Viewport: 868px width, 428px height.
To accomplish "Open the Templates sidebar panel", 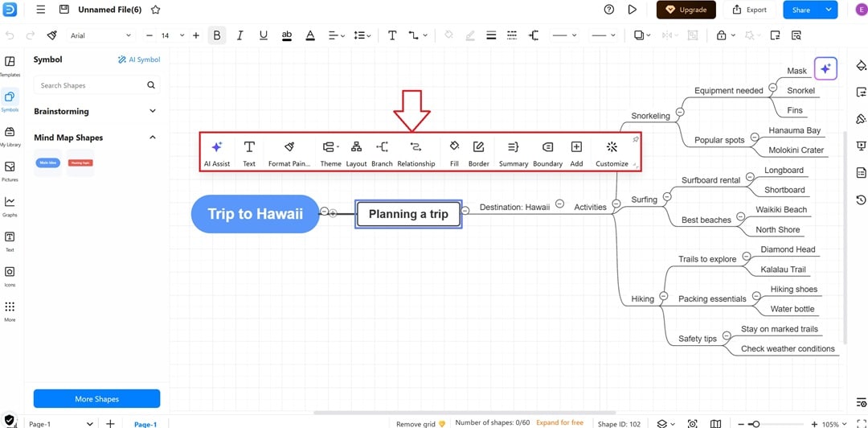I will pyautogui.click(x=10, y=66).
